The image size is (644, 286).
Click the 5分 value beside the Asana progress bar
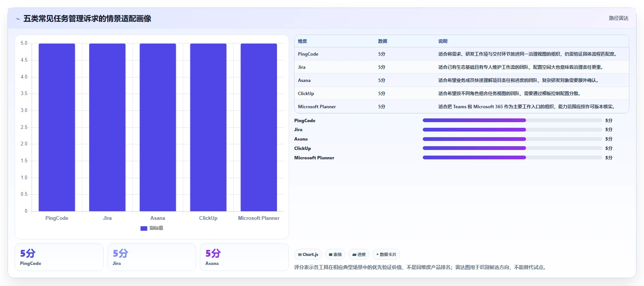tap(609, 139)
